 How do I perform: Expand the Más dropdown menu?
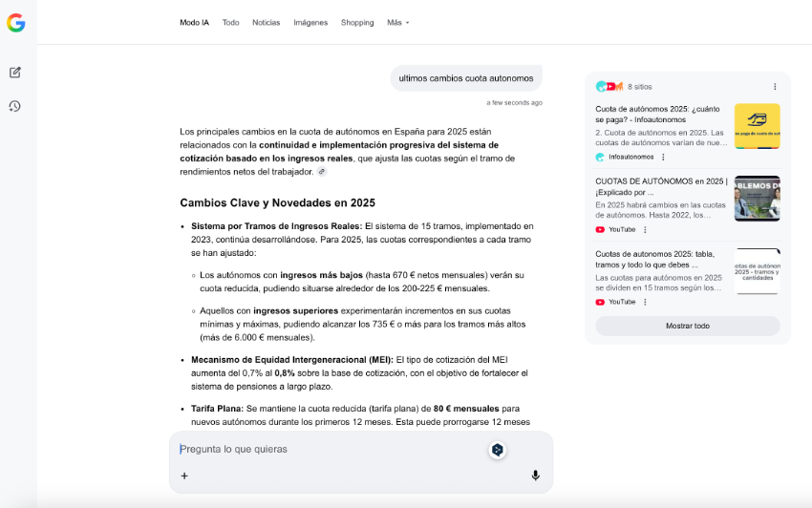point(397,22)
